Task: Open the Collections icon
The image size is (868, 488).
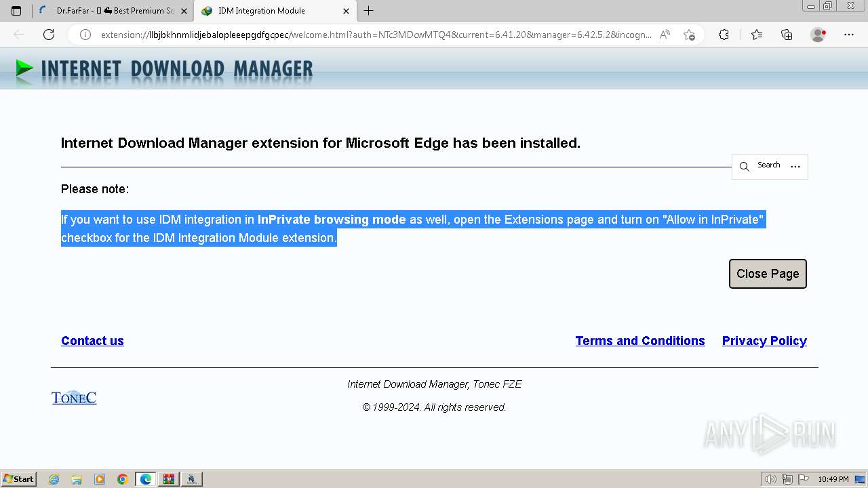Action: point(787,35)
